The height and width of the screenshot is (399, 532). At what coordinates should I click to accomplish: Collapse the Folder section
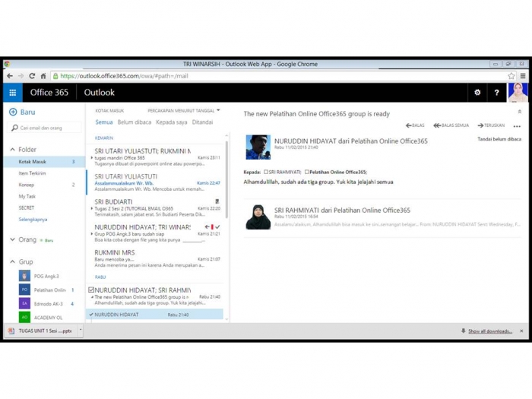(13, 150)
